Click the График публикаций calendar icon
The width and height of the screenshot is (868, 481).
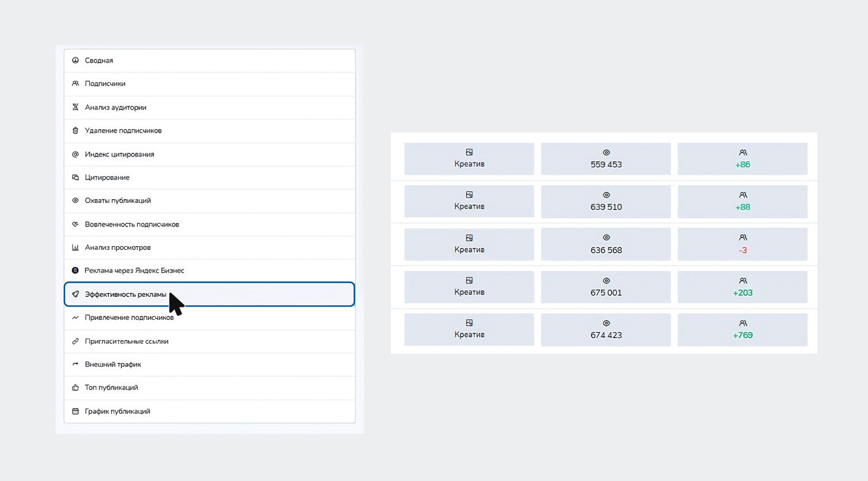click(75, 411)
